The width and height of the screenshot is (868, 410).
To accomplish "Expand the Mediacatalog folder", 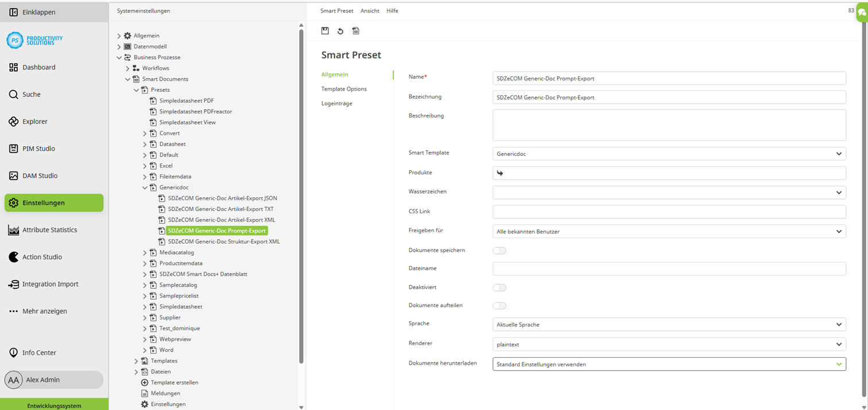I will pos(145,252).
